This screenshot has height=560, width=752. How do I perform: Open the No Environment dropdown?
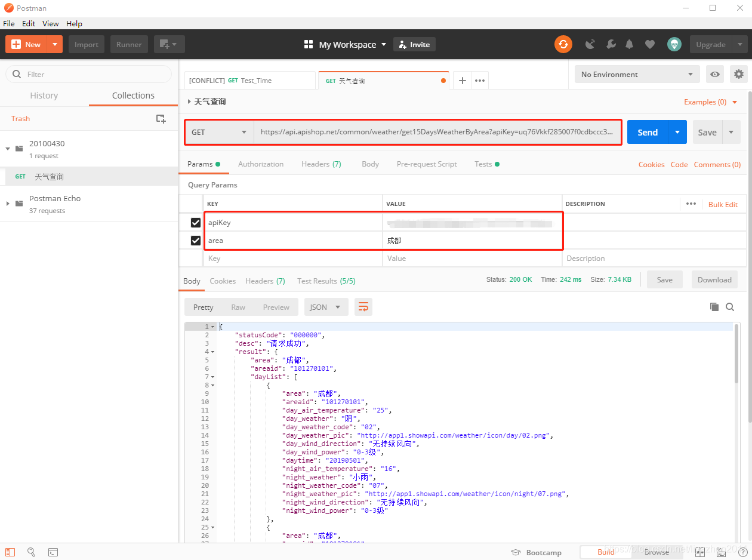click(637, 74)
